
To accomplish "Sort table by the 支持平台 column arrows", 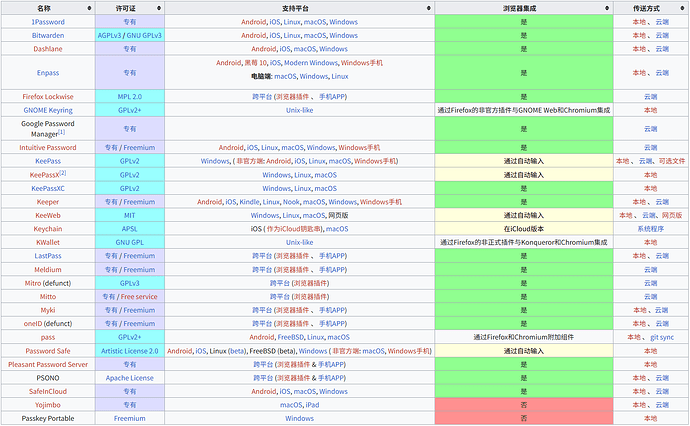I will coord(429,8).
